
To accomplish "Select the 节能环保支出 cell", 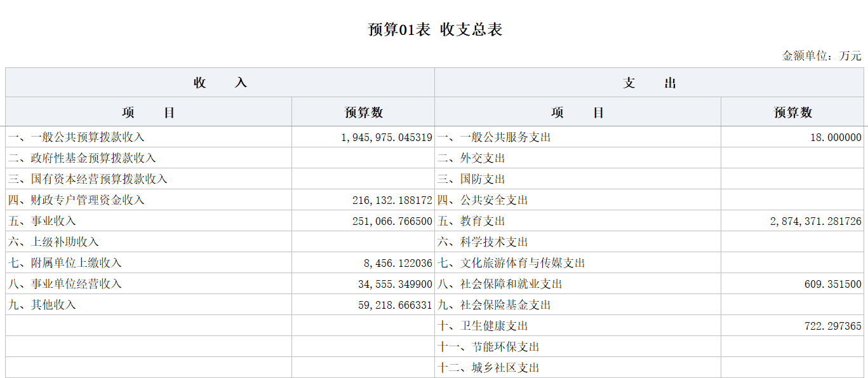I will point(488,347).
